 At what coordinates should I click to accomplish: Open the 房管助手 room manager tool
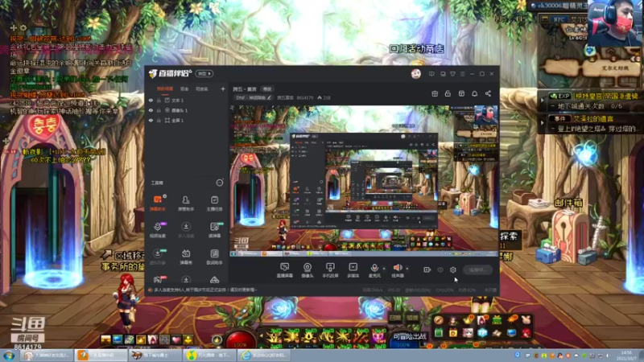point(186,203)
